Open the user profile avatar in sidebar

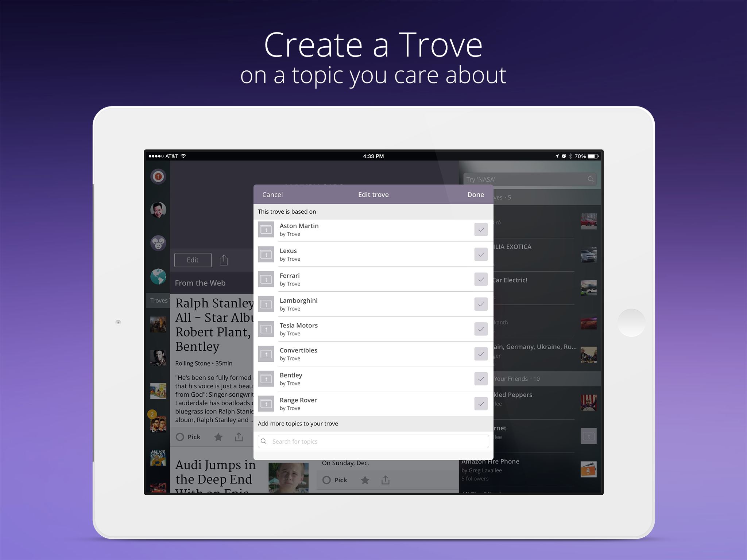(158, 210)
